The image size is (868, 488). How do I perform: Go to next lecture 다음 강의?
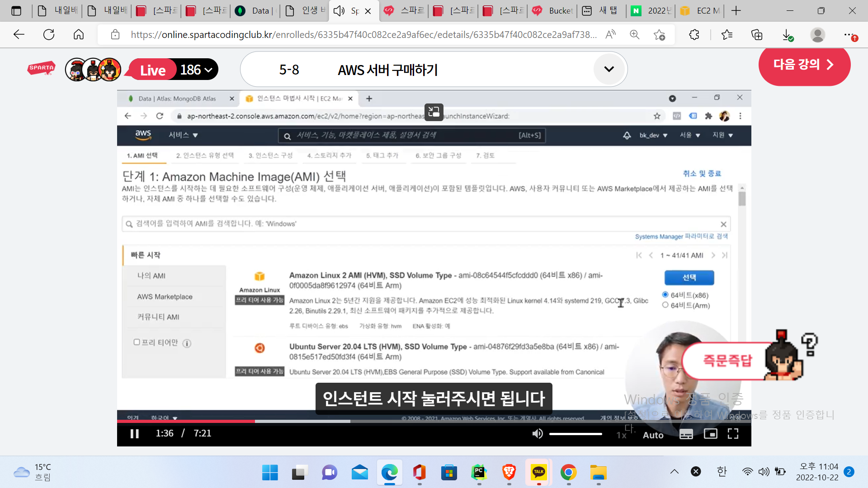coord(804,65)
